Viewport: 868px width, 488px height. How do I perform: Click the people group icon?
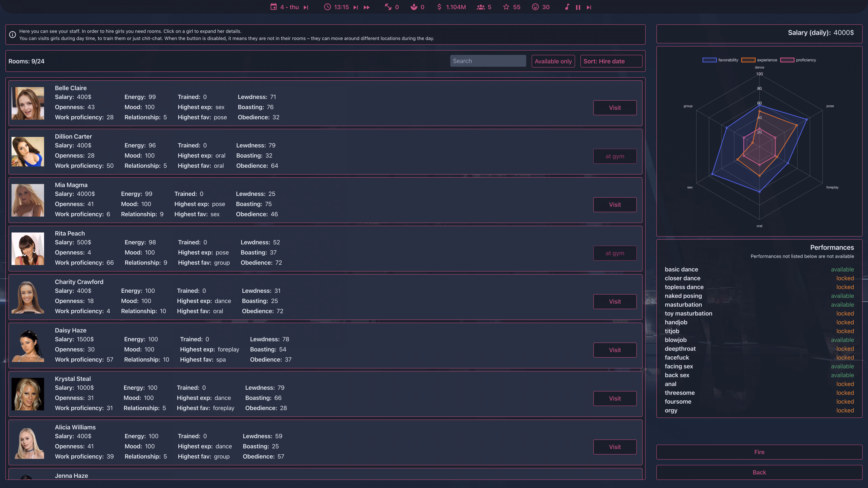point(481,7)
